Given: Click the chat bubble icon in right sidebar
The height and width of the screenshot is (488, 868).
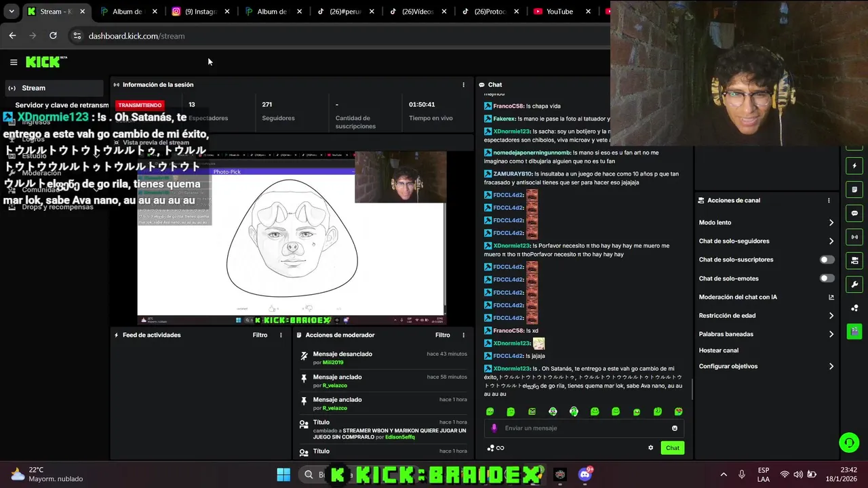Looking at the screenshot, I should point(854,213).
